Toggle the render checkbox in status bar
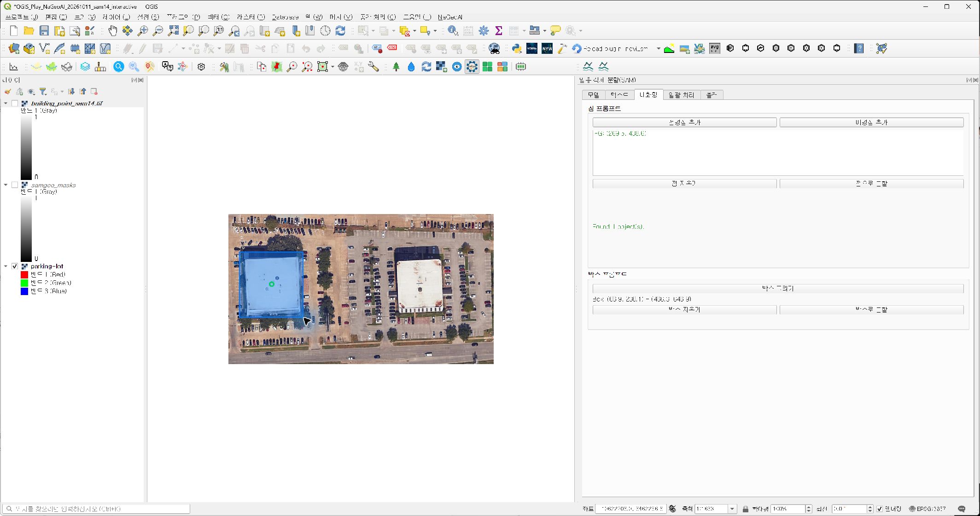 click(x=880, y=509)
